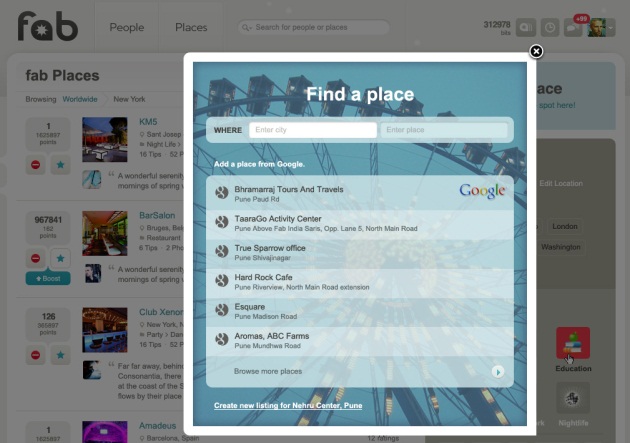
Task: Click the 967841 score box for BarSalon
Action: point(48,228)
